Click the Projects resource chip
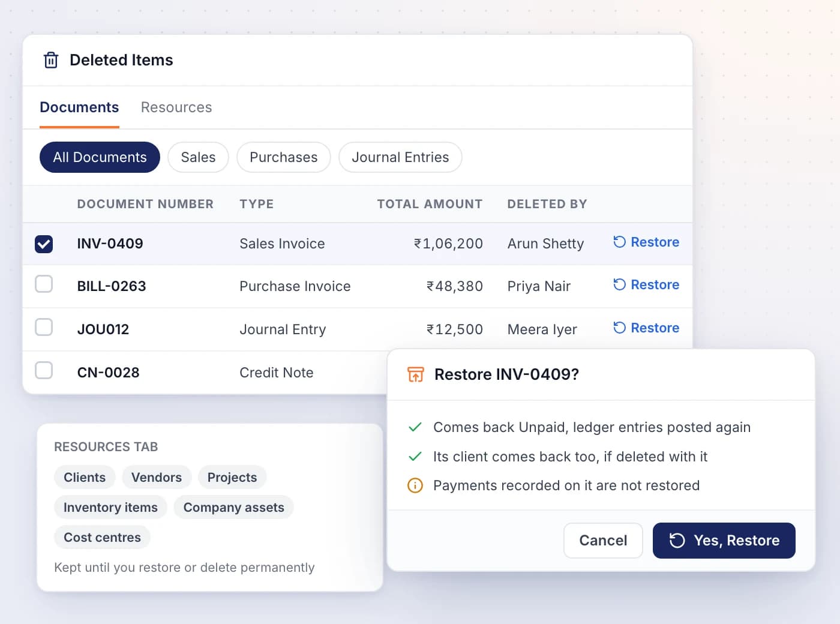 point(232,477)
